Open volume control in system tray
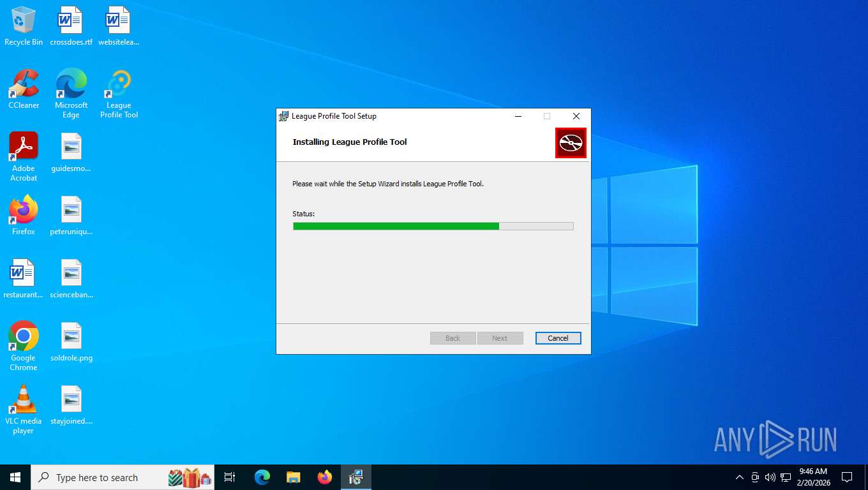 (770, 477)
